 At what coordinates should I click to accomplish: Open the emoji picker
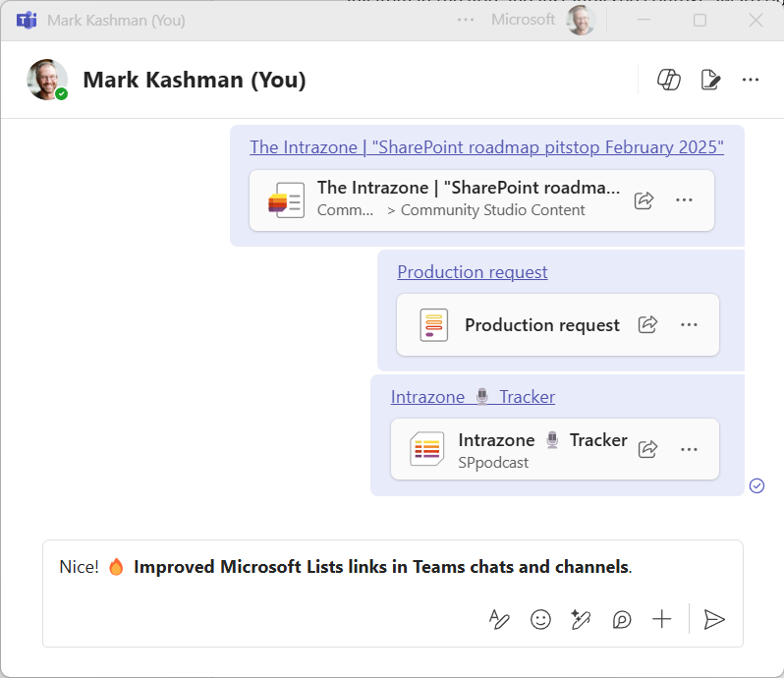point(540,619)
